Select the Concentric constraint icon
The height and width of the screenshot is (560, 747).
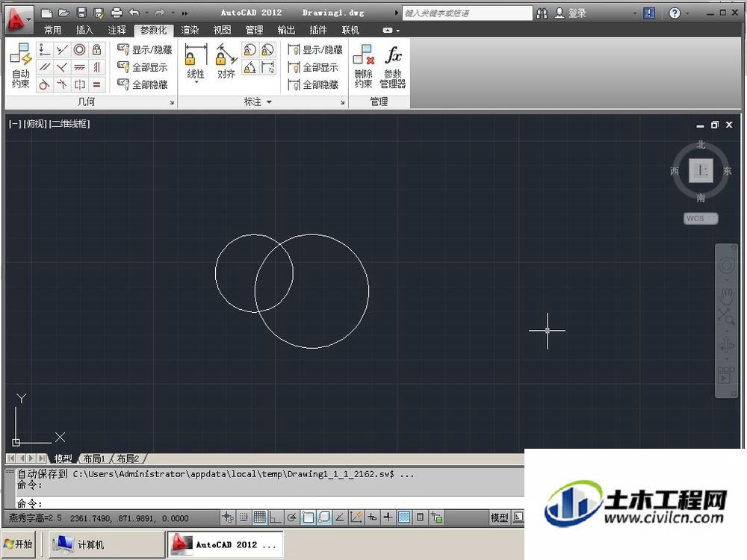point(80,49)
